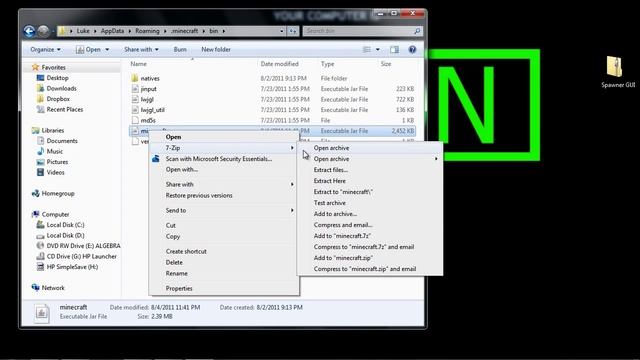Image resolution: width=640 pixels, height=360 pixels.
Task: Open the address bar history dropdown
Action: coord(282,31)
